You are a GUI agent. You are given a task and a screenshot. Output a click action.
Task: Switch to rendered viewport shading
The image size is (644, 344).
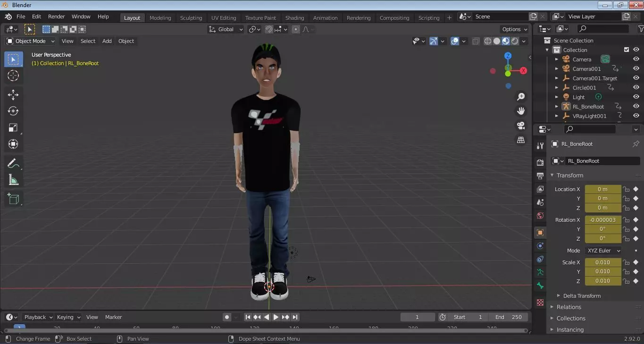pos(515,41)
